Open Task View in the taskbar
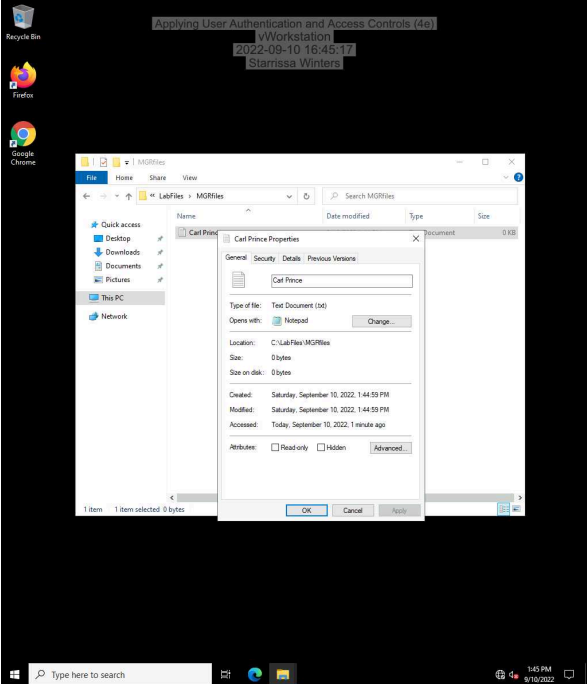This screenshot has width=587, height=684. 225,674
